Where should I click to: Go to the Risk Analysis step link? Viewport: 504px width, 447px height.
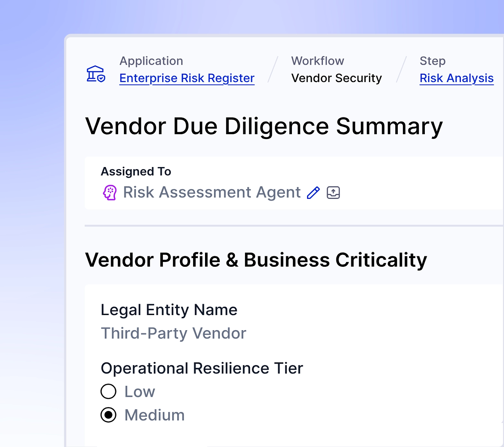point(456,78)
